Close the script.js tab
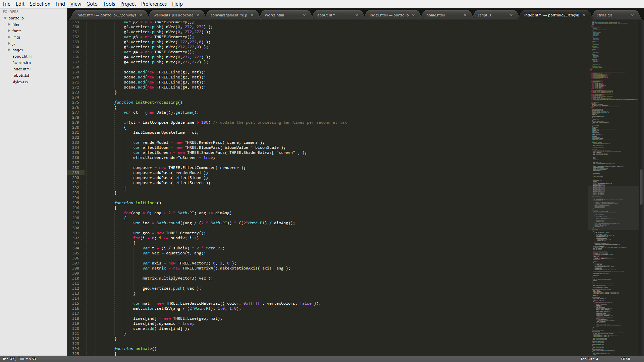This screenshot has height=362, width=644. tap(511, 15)
